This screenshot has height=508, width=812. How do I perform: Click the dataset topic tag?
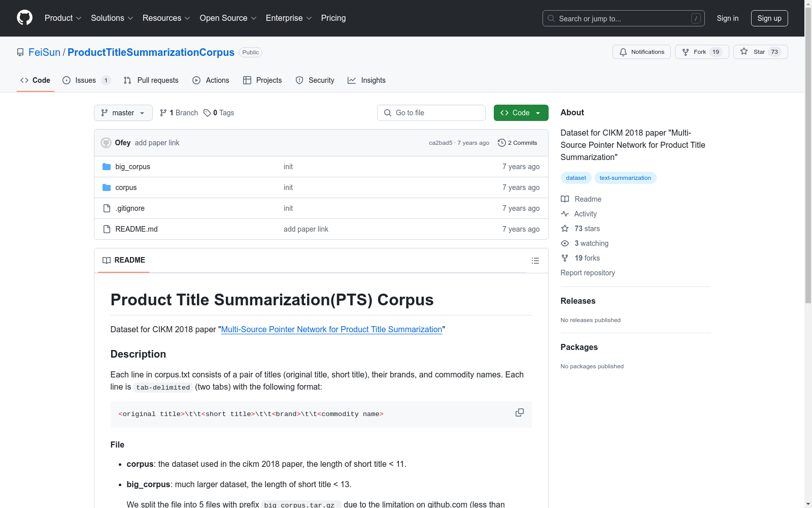576,178
